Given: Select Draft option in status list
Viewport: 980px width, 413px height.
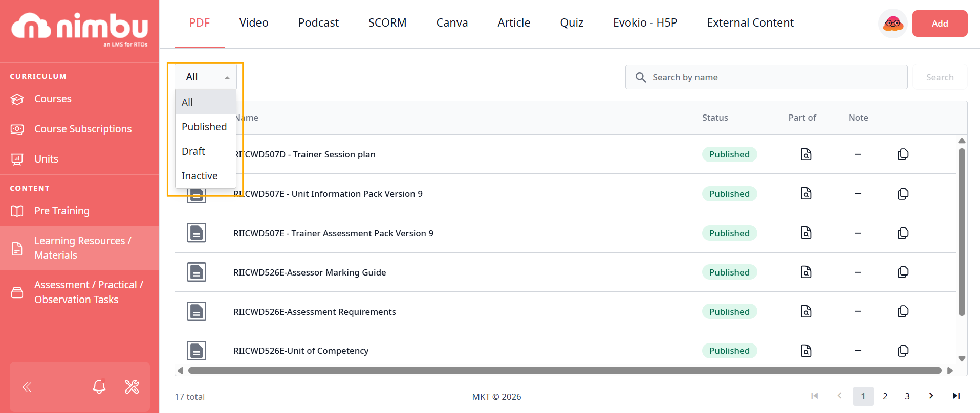Looking at the screenshot, I should tap(206, 151).
